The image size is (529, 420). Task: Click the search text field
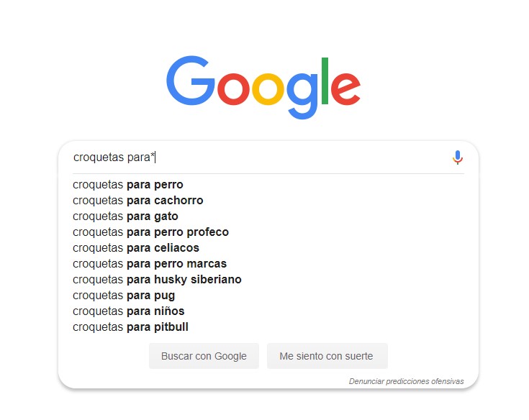[x=259, y=157]
